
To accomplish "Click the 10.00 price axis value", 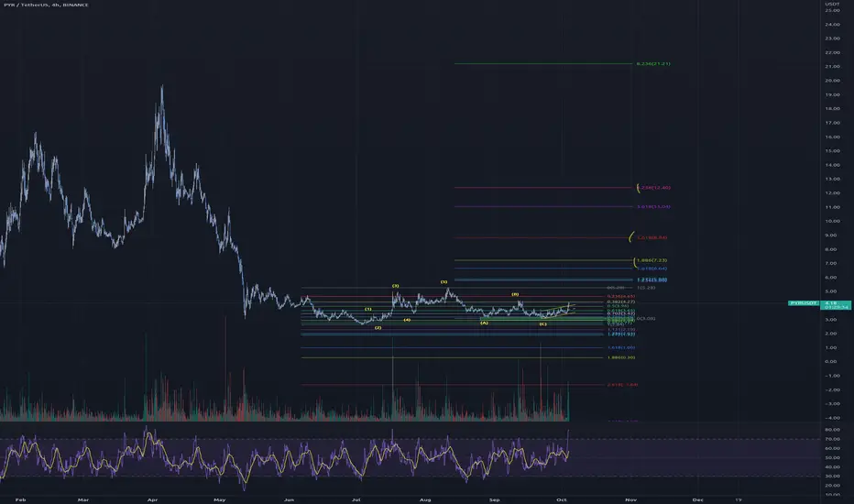I will point(832,221).
